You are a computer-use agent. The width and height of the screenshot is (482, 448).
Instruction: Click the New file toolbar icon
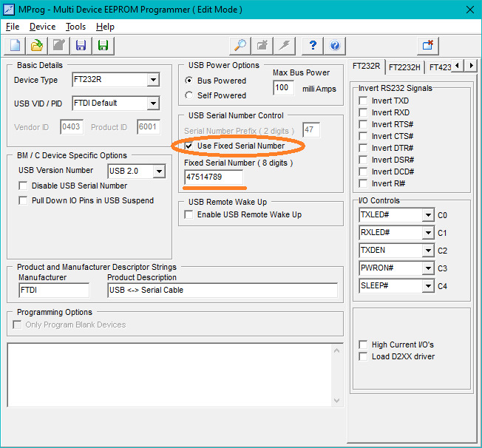[x=15, y=46]
